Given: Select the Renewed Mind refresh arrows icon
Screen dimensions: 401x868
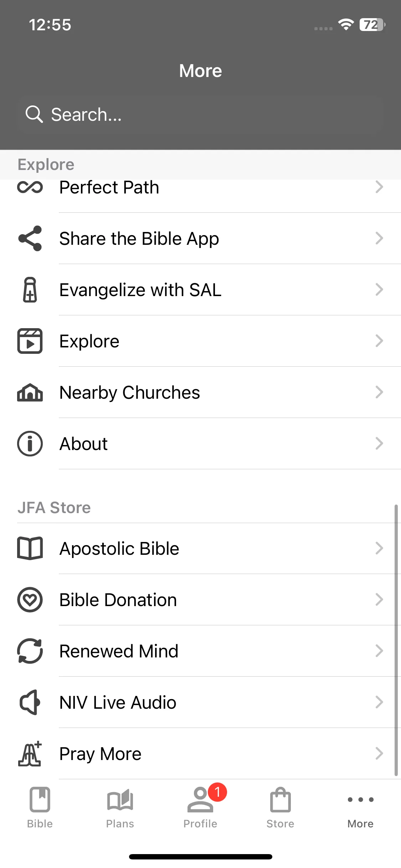Looking at the screenshot, I should (30, 651).
